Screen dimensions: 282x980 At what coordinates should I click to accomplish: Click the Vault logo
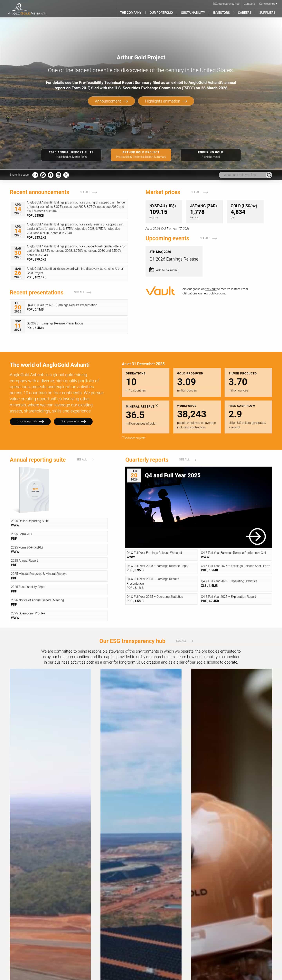pos(160,291)
